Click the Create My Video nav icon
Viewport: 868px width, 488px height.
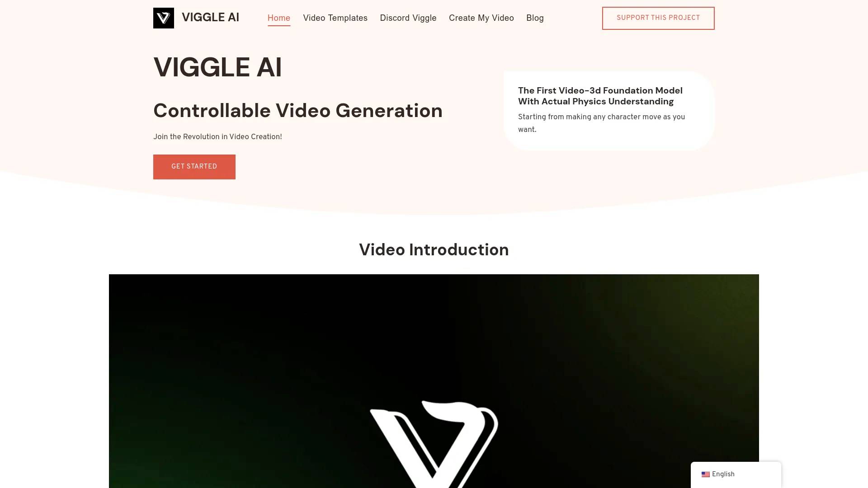click(481, 18)
